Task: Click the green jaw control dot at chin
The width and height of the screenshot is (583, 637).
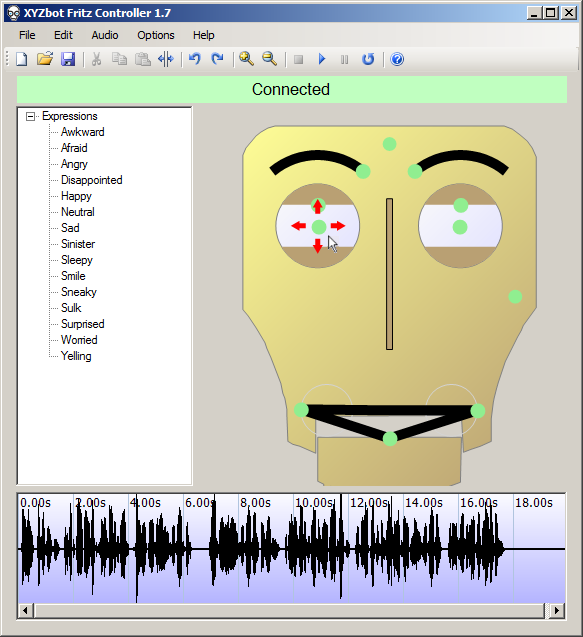Action: pyautogui.click(x=390, y=439)
